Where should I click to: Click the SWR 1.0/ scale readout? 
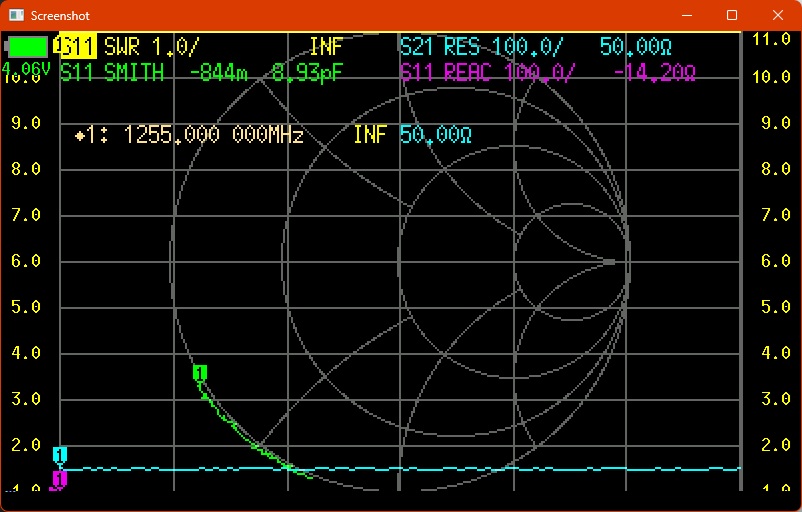click(150, 46)
